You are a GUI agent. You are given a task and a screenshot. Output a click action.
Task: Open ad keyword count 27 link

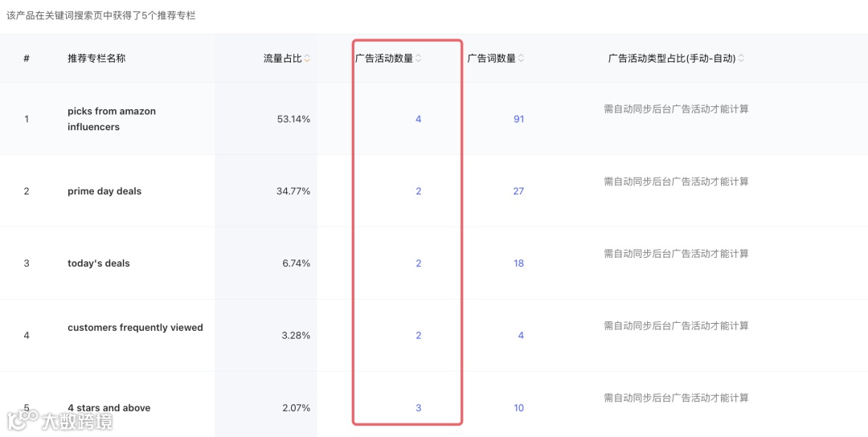click(518, 191)
